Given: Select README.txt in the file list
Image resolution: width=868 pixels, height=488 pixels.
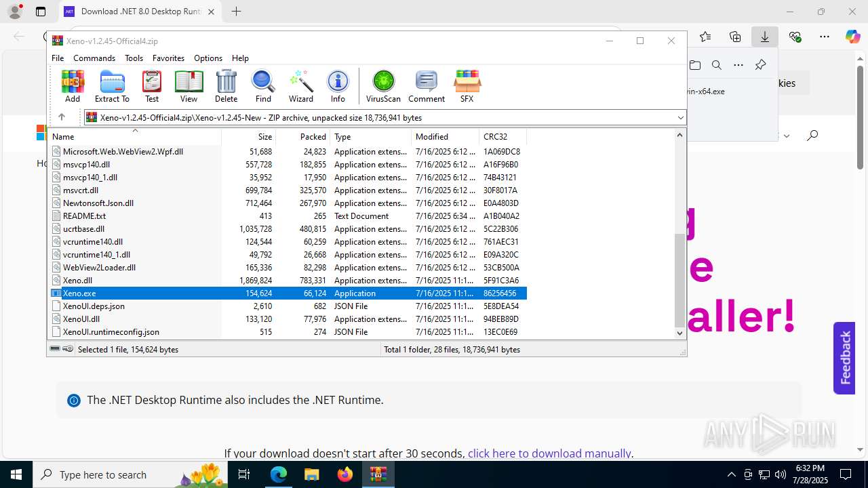Looking at the screenshot, I should (288, 216).
